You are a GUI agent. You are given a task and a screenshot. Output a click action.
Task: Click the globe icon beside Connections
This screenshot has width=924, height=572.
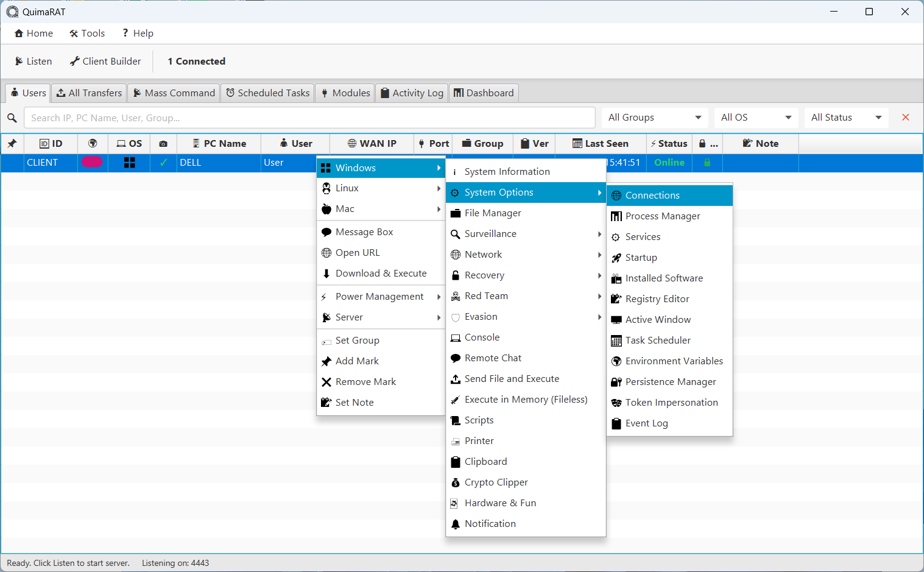[x=616, y=195]
